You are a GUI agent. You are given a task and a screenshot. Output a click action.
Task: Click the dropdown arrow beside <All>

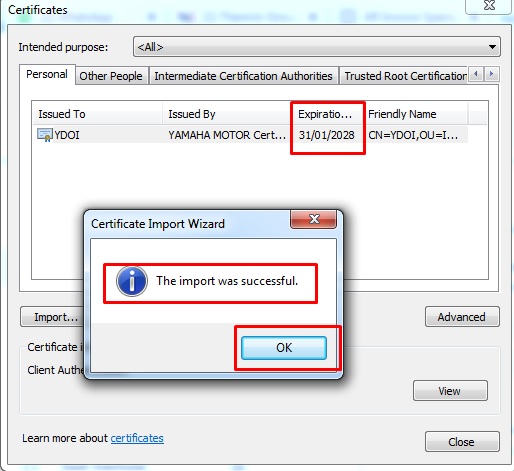tap(492, 47)
